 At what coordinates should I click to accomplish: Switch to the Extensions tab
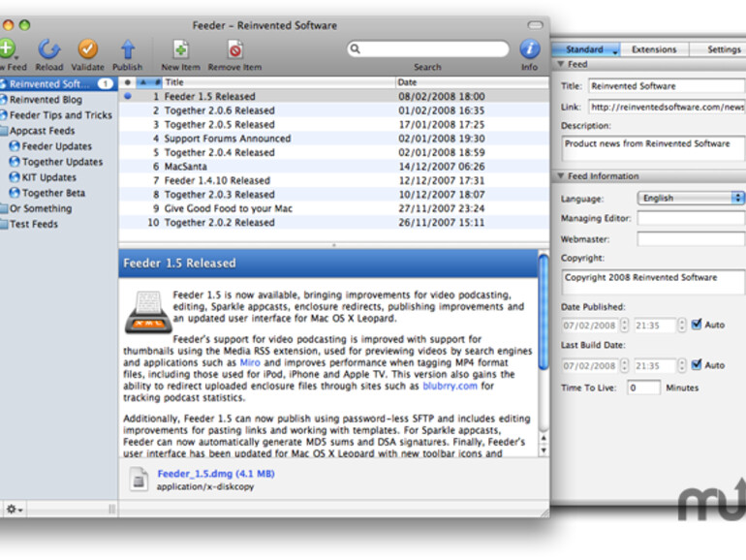(654, 49)
